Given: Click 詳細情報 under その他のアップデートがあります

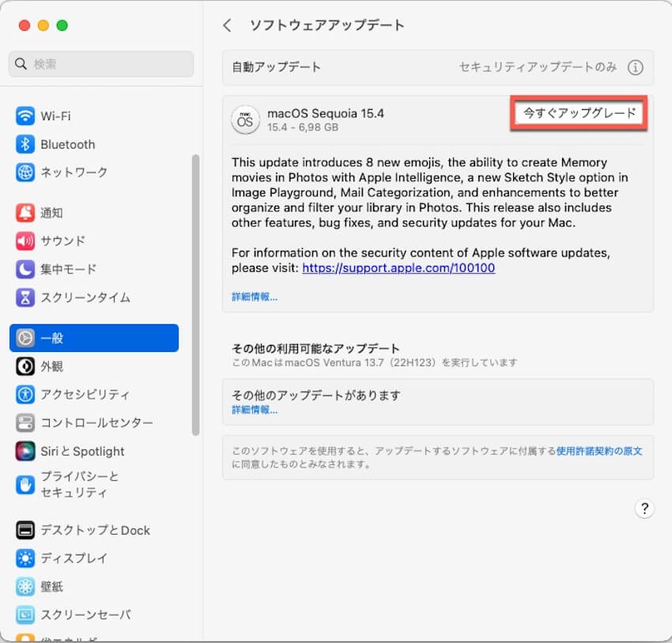Looking at the screenshot, I should coord(255,410).
